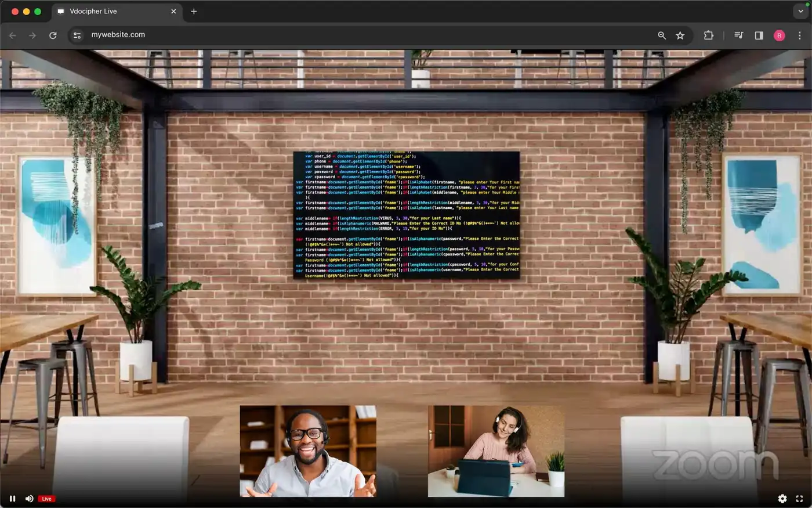Open a new browser tab
The height and width of the screenshot is (508, 812).
click(194, 11)
